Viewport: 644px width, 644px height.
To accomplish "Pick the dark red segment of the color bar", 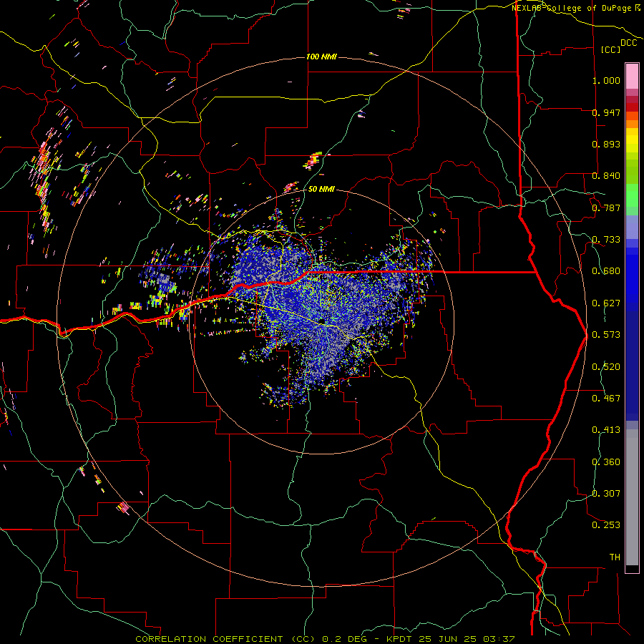I will coord(632,107).
